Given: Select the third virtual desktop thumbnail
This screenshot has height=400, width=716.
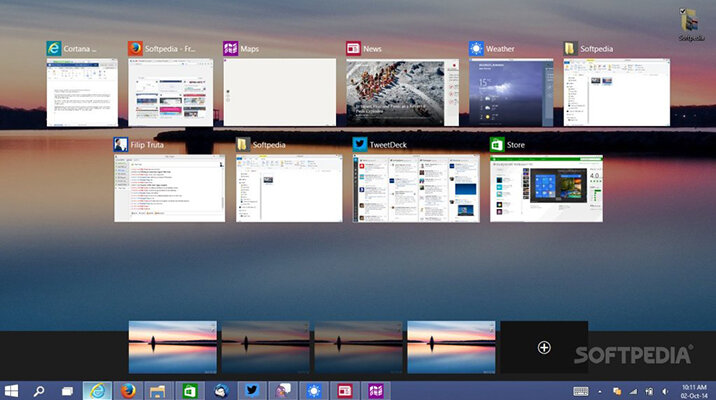Looking at the screenshot, I should (x=358, y=347).
